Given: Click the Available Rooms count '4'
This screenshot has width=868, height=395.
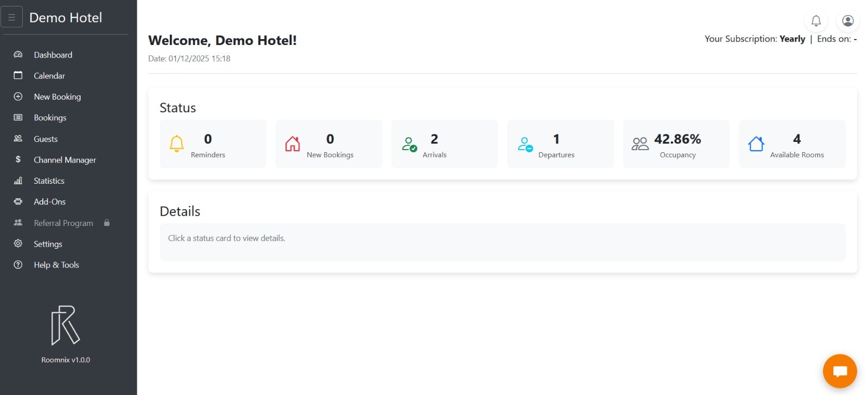Looking at the screenshot, I should [x=797, y=139].
